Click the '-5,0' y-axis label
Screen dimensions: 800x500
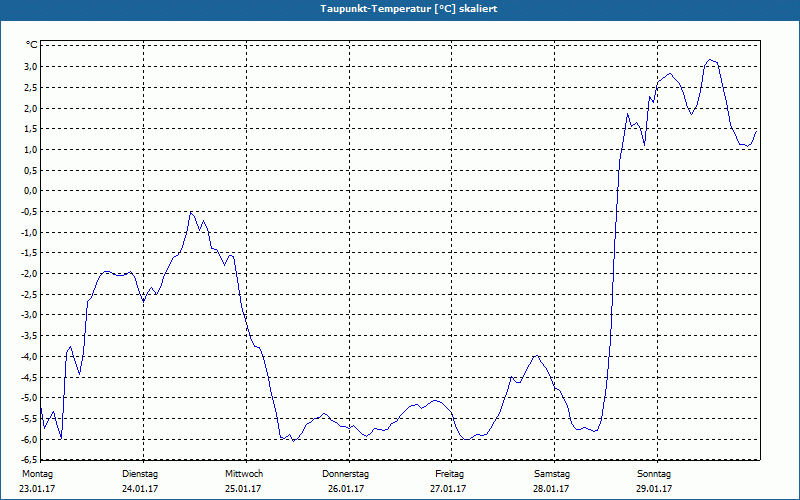point(29,398)
